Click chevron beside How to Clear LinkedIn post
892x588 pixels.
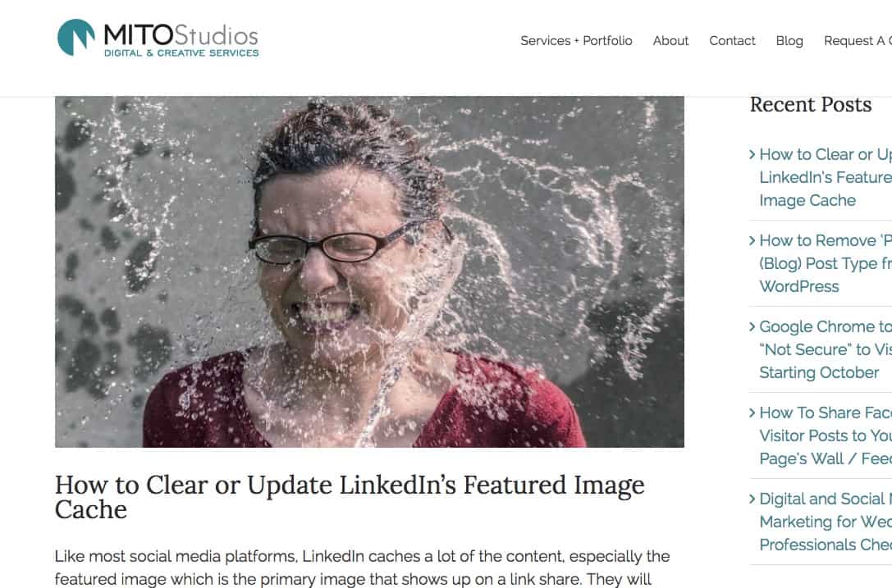click(x=752, y=154)
